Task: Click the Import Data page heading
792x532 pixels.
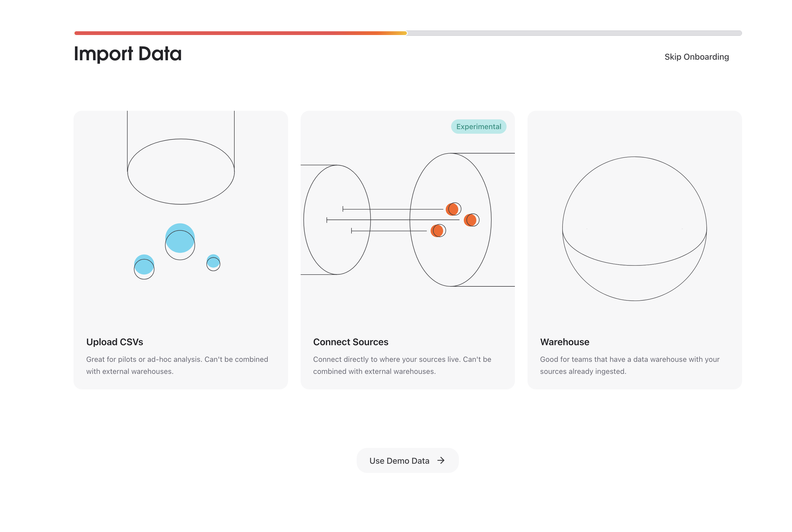Action: pos(128,53)
